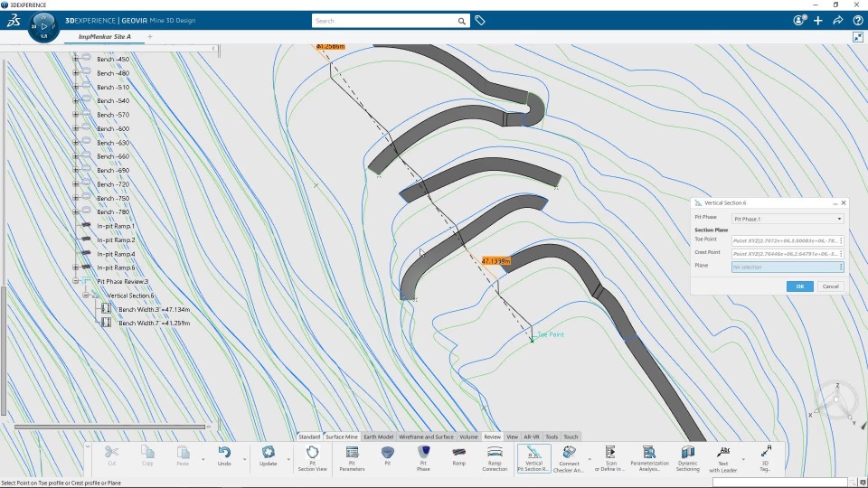Image resolution: width=868 pixels, height=488 pixels.
Task: Activate Vertical Pit Section Review tool
Action: coord(533,459)
